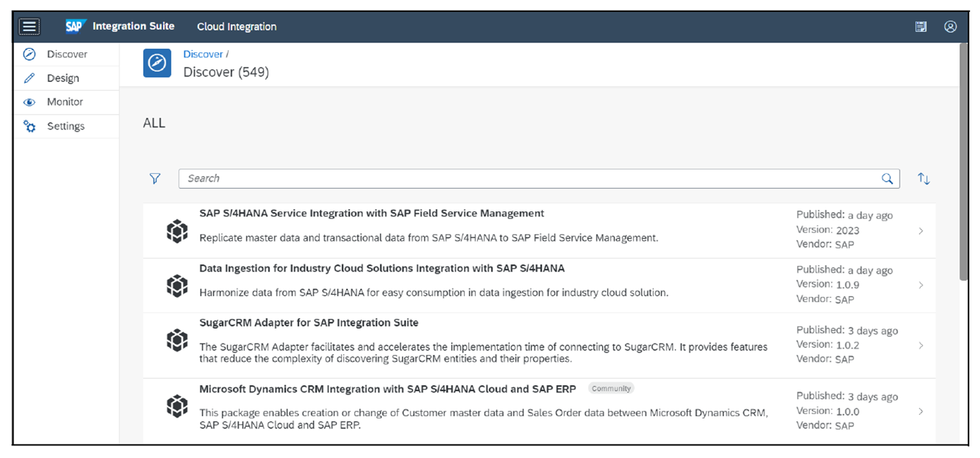This screenshot has height=458, width=980.
Task: Open the navigation hamburger menu
Action: (x=29, y=26)
